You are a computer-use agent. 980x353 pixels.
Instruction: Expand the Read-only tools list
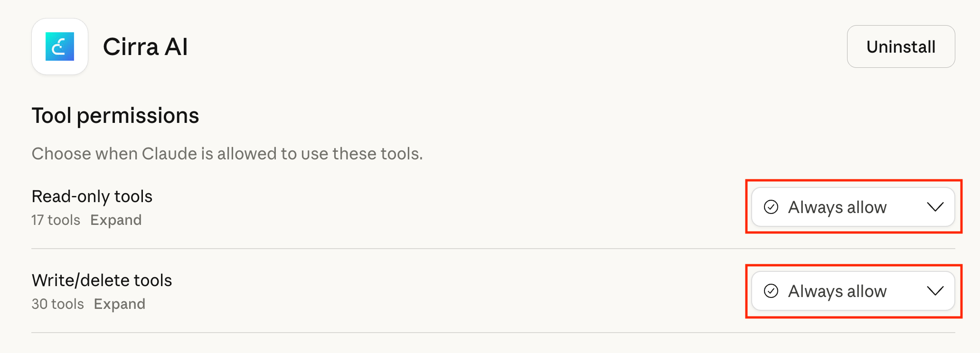pyautogui.click(x=116, y=220)
